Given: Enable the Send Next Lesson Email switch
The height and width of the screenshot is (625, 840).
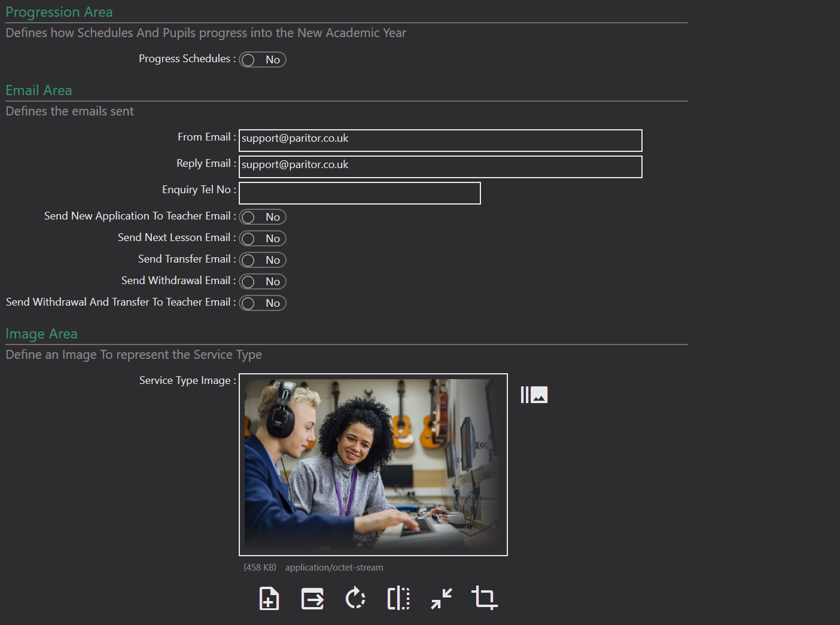Looking at the screenshot, I should pyautogui.click(x=263, y=239).
